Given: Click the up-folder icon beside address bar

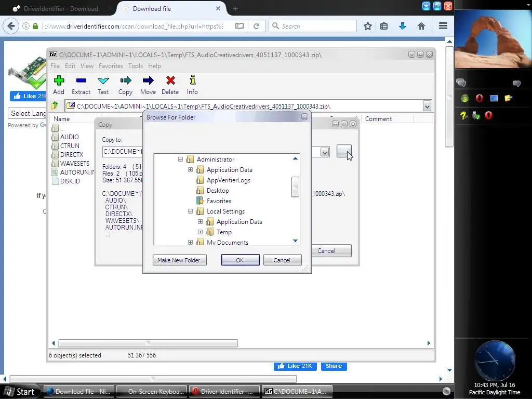Looking at the screenshot, I should (55, 106).
